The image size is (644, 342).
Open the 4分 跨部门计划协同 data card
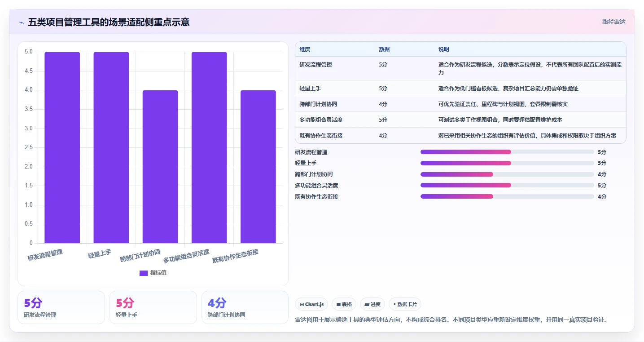[245, 307]
